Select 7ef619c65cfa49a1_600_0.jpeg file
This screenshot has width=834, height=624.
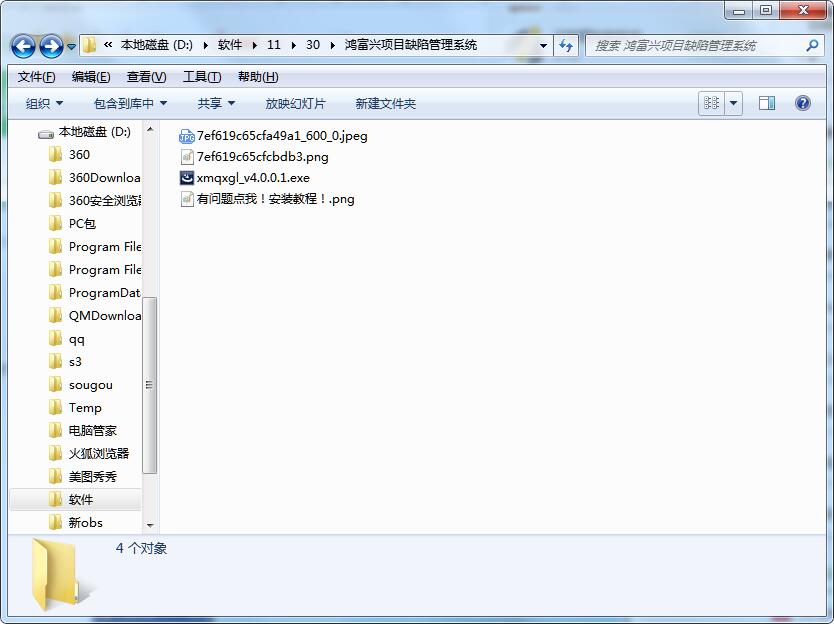tap(282, 136)
